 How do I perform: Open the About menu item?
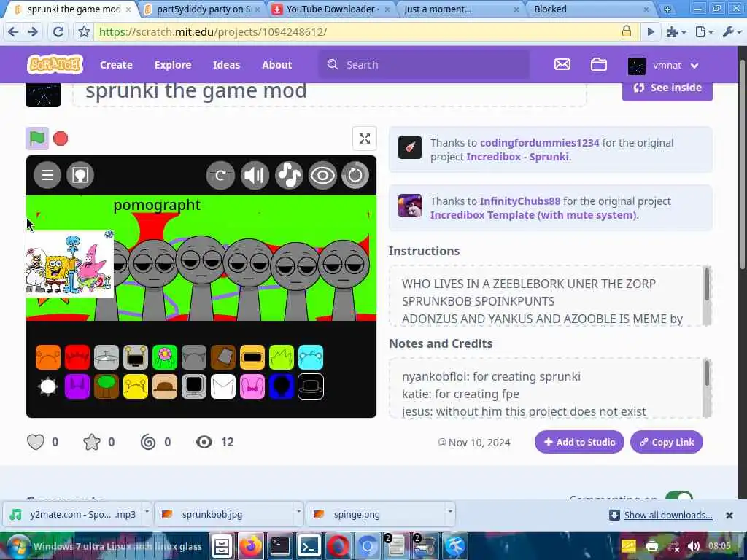[x=276, y=65]
